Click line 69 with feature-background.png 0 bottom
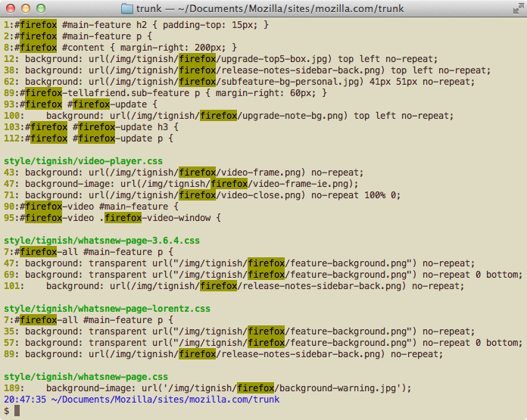Screen dimensions: 527x420 [x=263, y=275]
